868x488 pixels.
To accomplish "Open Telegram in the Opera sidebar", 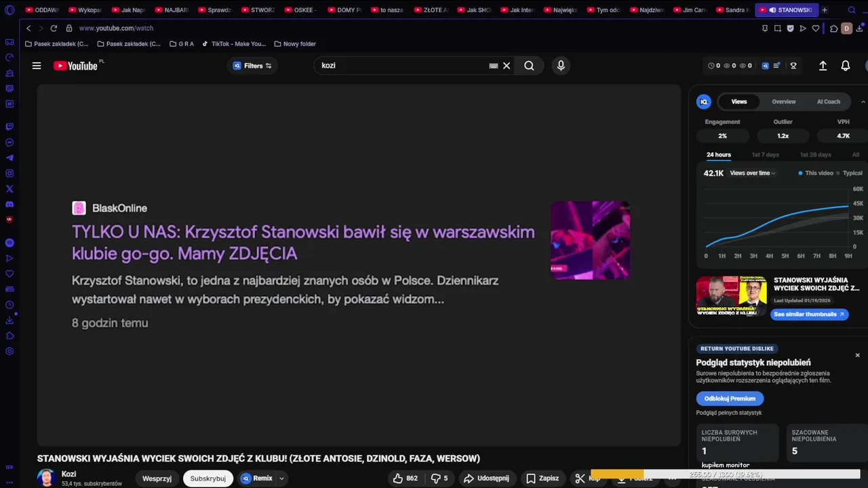I will click(9, 158).
